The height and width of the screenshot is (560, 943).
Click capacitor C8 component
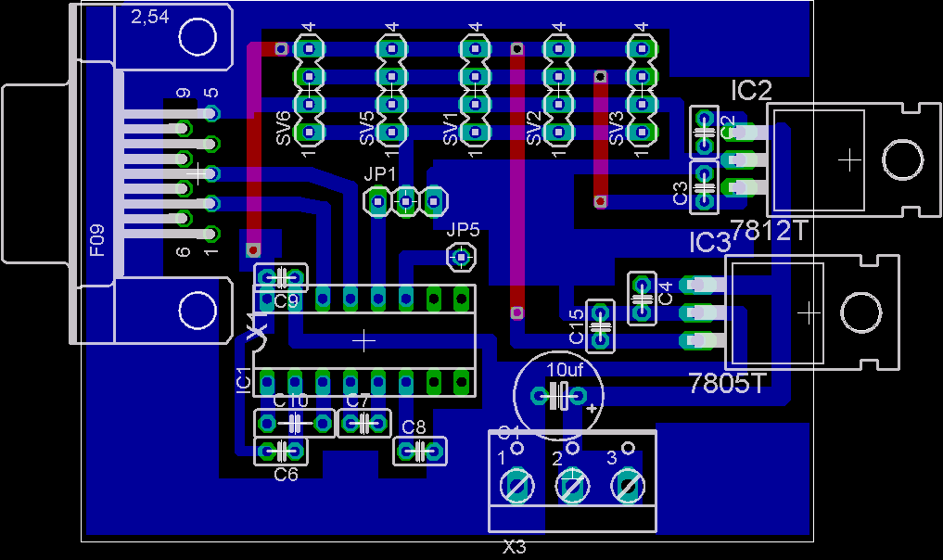coord(420,451)
